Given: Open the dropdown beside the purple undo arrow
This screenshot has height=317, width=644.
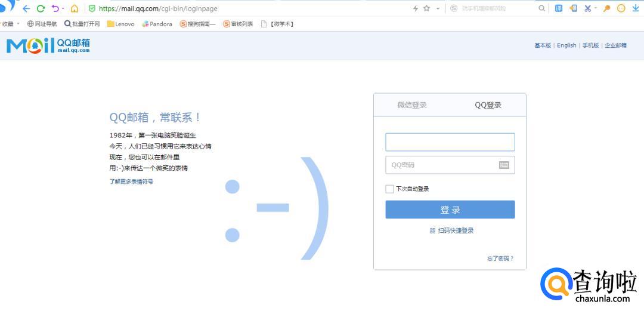Looking at the screenshot, I should pos(63,8).
